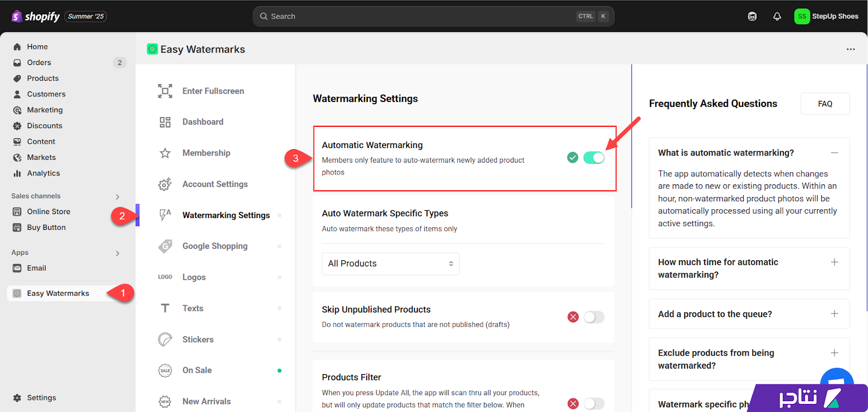
Task: Click the Content icon in sidebar
Action: coord(17,141)
